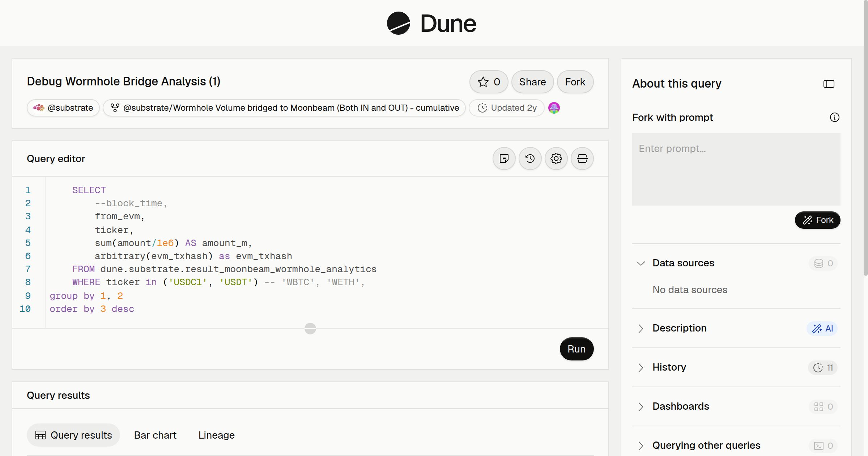Image resolution: width=868 pixels, height=456 pixels.
Task: Star this query
Action: [x=489, y=82]
